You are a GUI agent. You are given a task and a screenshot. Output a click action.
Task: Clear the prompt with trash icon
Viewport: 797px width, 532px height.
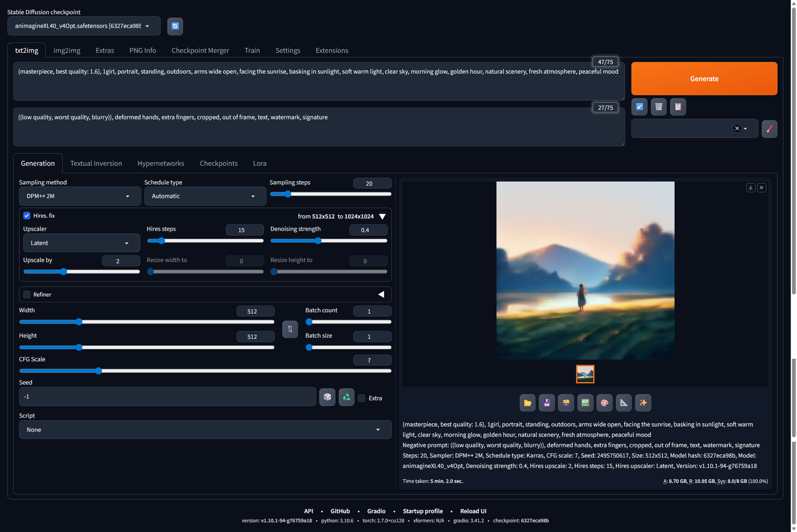pos(659,107)
